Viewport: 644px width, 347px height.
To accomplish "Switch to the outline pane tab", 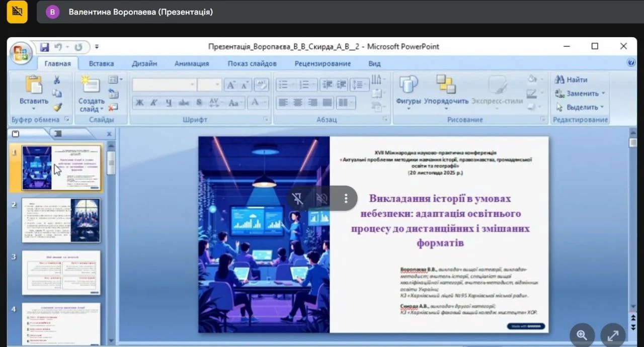I will click(58, 134).
